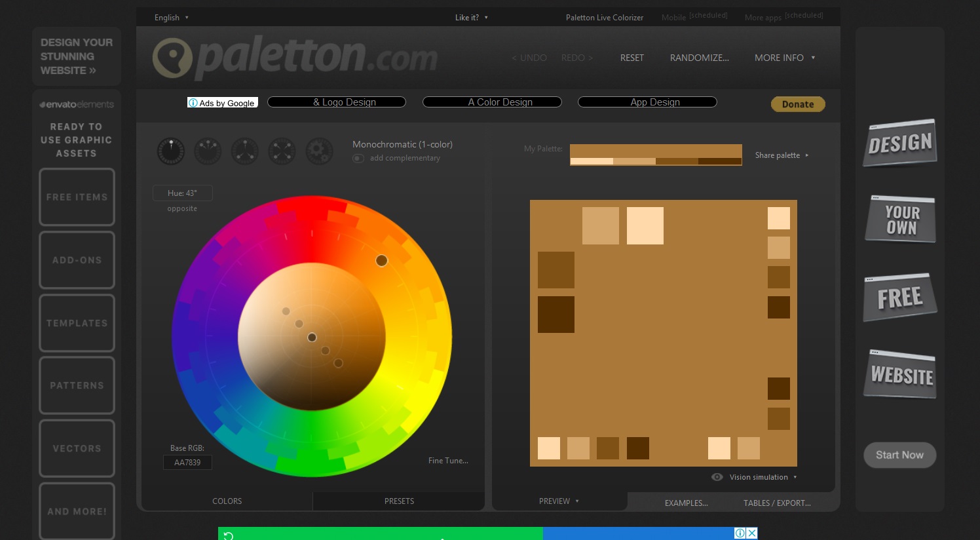Image resolution: width=980 pixels, height=540 pixels.
Task: Switch to the PRESETS tab
Action: coord(399,501)
